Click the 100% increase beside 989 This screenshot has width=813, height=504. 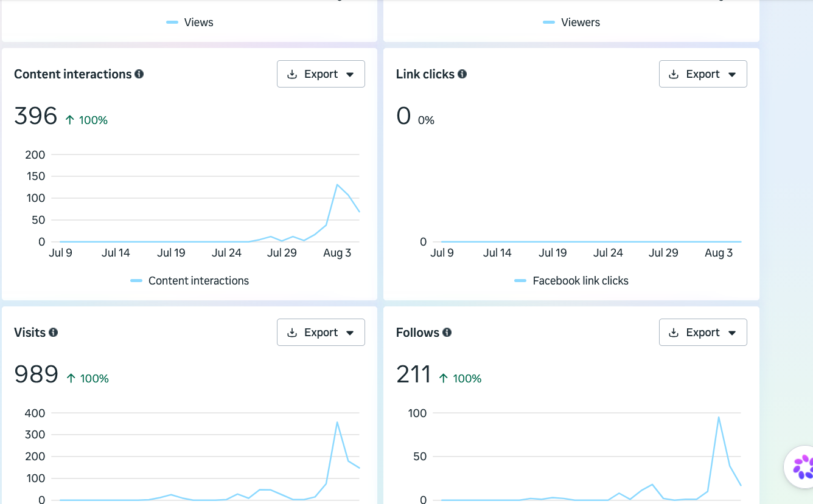point(88,379)
